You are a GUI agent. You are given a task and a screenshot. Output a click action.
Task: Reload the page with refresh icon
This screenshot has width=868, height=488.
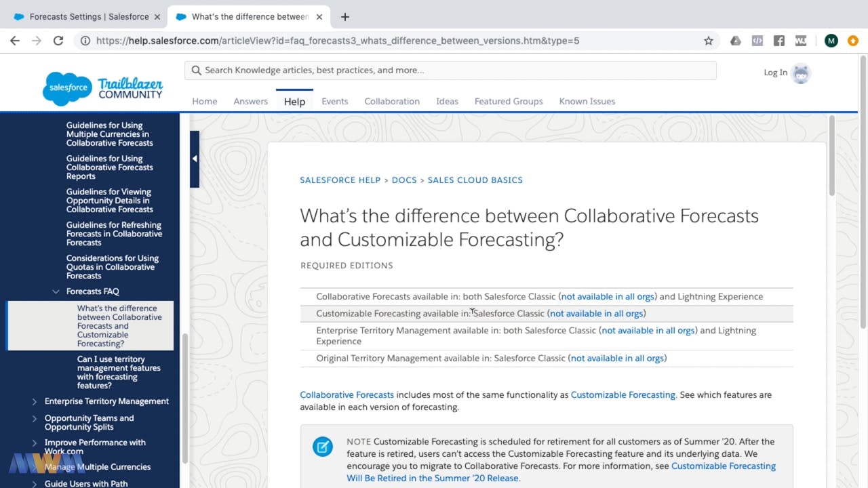click(58, 41)
